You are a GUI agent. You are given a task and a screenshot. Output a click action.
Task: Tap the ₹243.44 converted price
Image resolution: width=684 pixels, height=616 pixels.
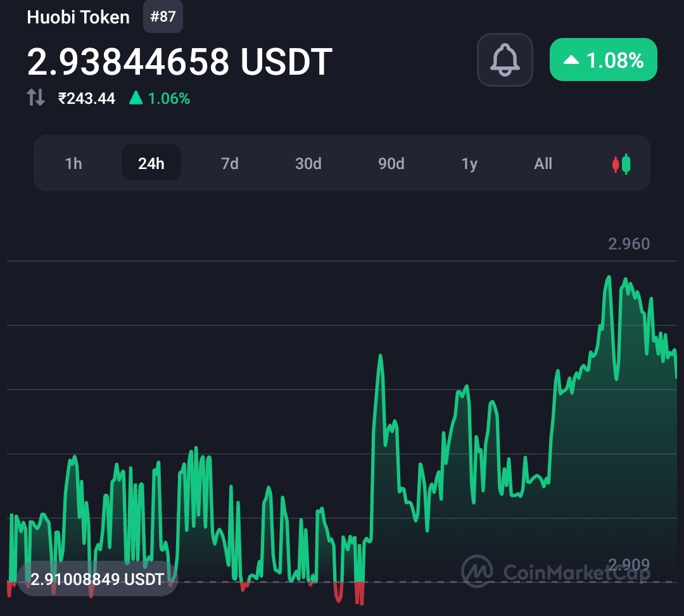(x=86, y=99)
